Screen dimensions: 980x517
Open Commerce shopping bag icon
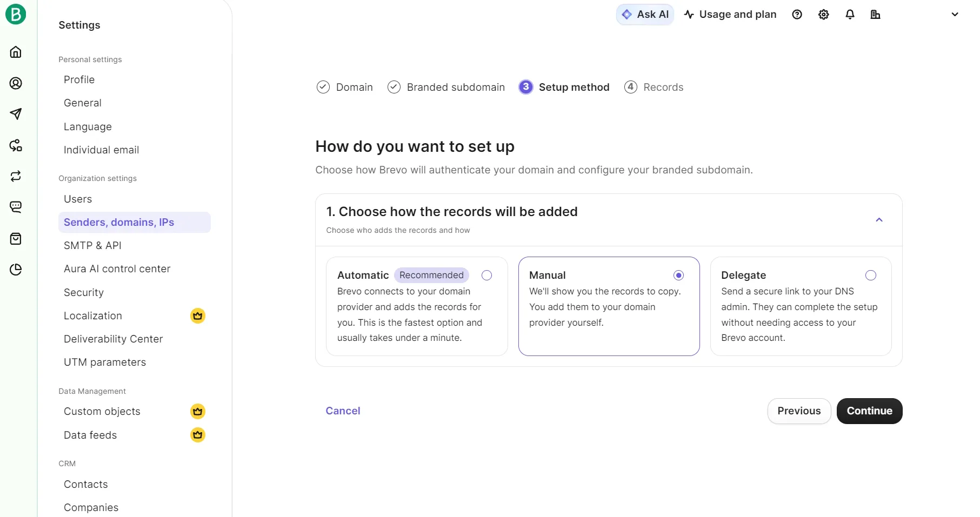click(x=16, y=239)
